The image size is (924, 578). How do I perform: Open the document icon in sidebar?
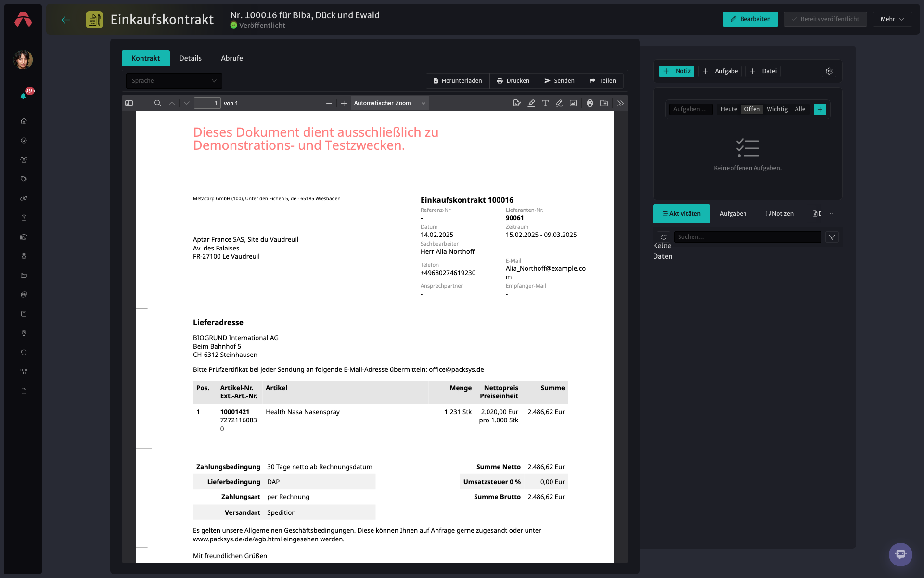point(24,391)
